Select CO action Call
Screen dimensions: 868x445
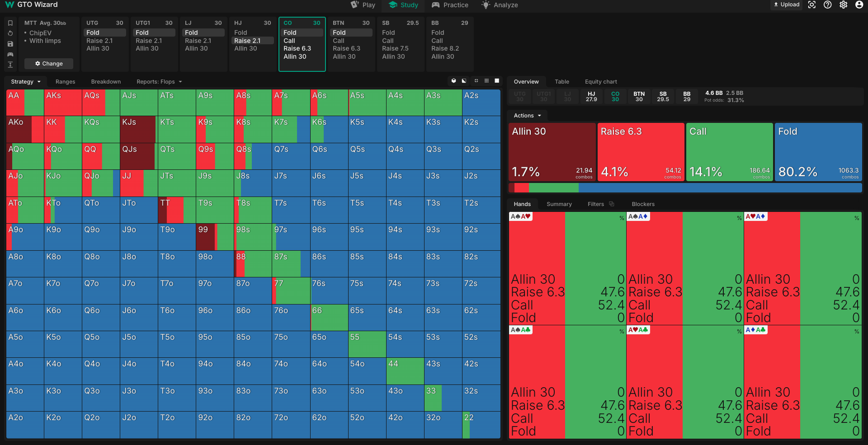[302, 41]
